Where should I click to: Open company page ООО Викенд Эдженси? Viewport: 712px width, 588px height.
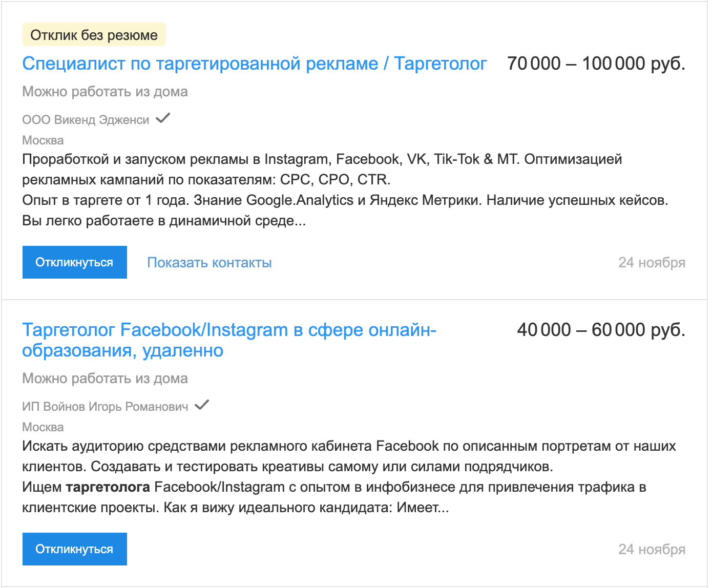[86, 120]
